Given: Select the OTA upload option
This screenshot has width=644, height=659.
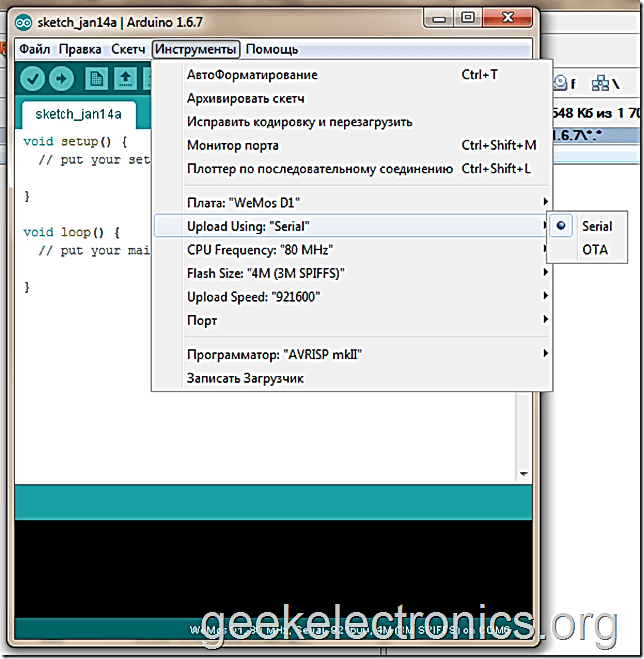Looking at the screenshot, I should pos(594,250).
